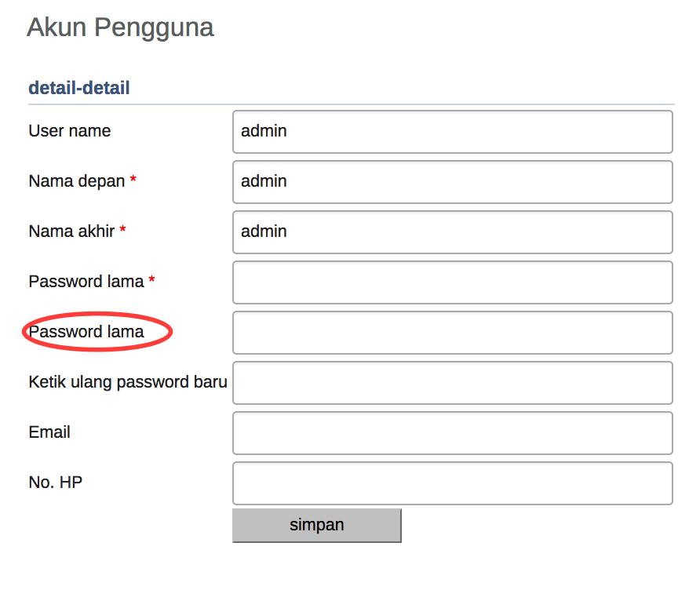700x601 pixels.
Task: Focus the input beside the red-circled Password lama label
Action: [452, 333]
